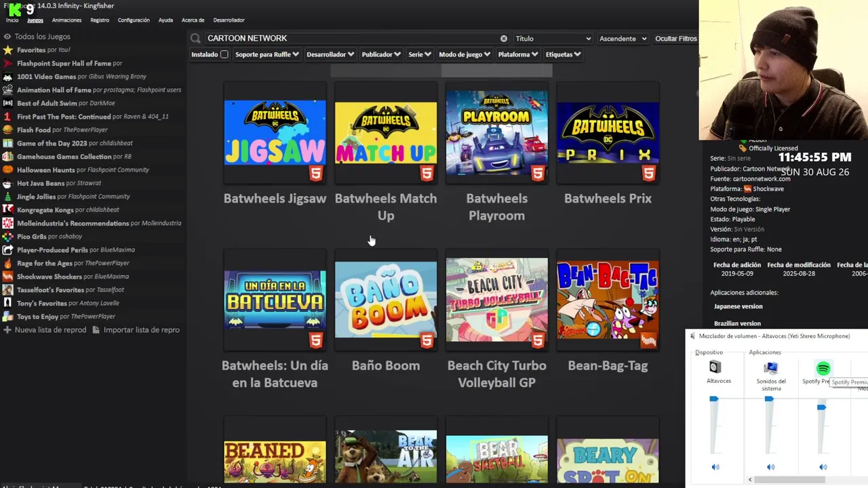The height and width of the screenshot is (488, 868).
Task: Click the Best of Adult Swim icon
Action: (7, 103)
